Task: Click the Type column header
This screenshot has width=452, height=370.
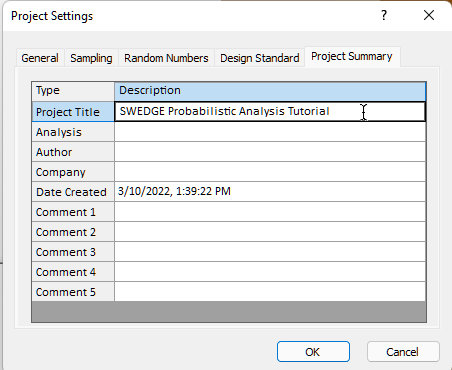Action: pyautogui.click(x=73, y=91)
